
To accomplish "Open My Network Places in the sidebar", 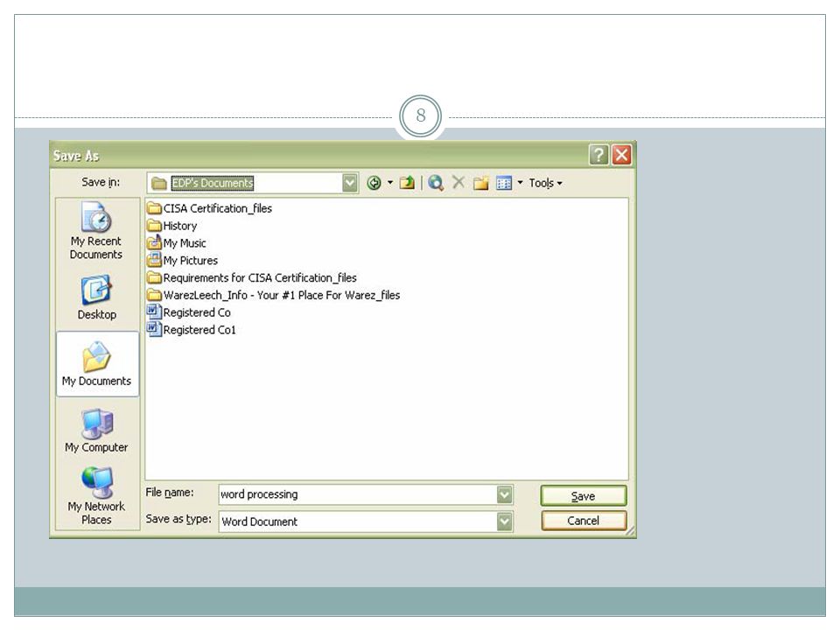I will pyautogui.click(x=96, y=496).
